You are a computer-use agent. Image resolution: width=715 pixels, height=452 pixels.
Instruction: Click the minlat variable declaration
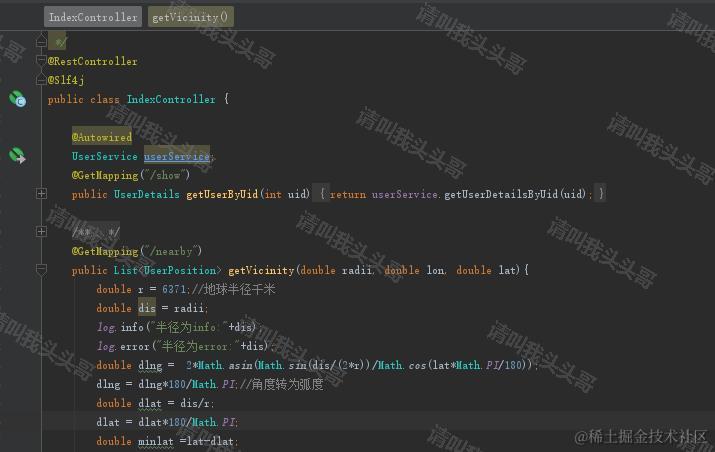155,441
